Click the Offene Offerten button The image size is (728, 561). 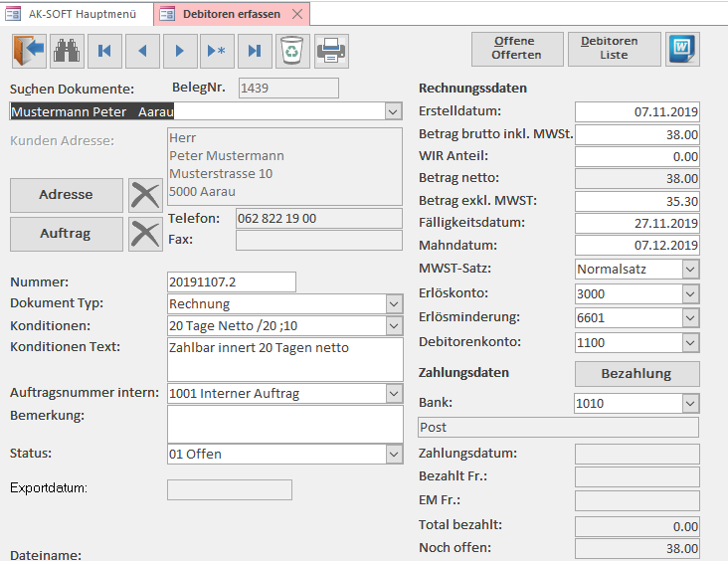click(x=517, y=49)
